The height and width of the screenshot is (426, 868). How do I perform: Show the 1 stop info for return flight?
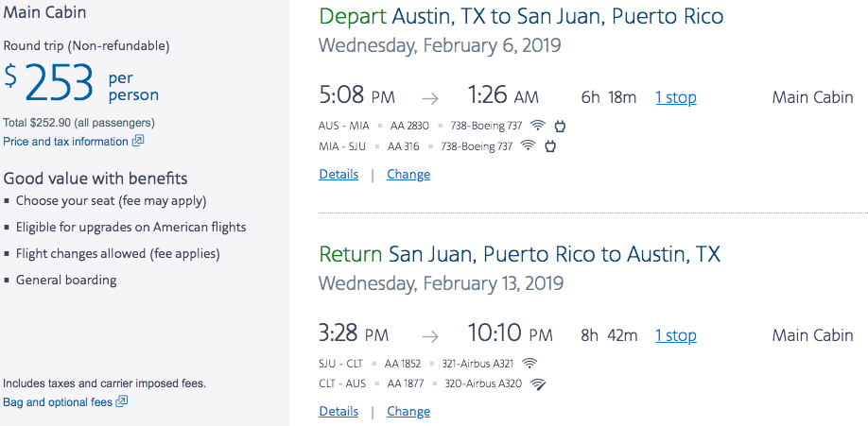[675, 335]
